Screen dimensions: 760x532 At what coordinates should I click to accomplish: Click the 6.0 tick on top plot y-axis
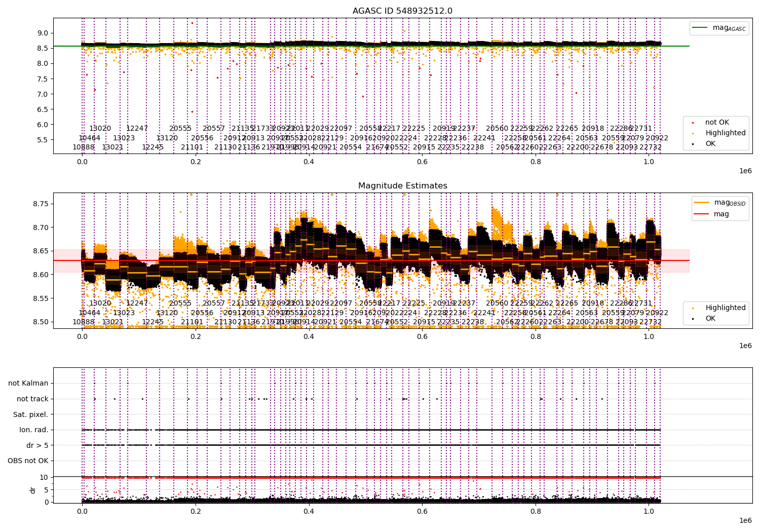click(x=43, y=125)
